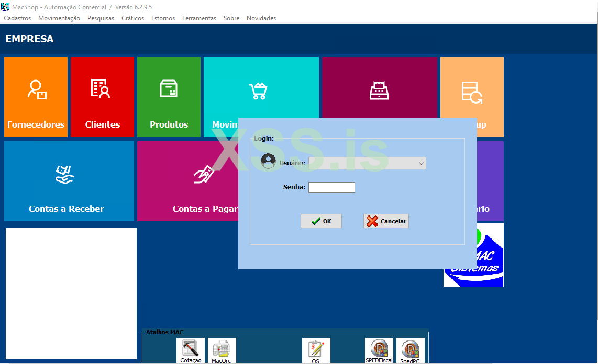Open the Contas a Pagar tile

tap(187, 181)
